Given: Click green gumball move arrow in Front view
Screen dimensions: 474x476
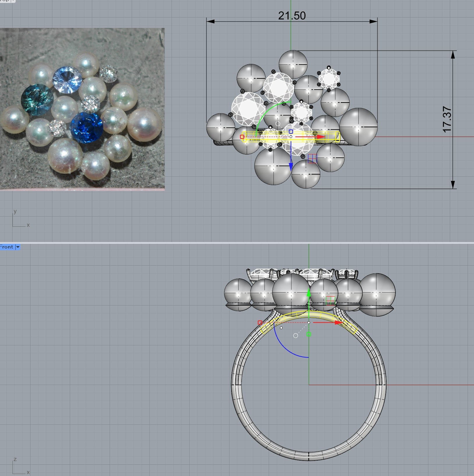Looking at the screenshot, I should pyautogui.click(x=309, y=292).
